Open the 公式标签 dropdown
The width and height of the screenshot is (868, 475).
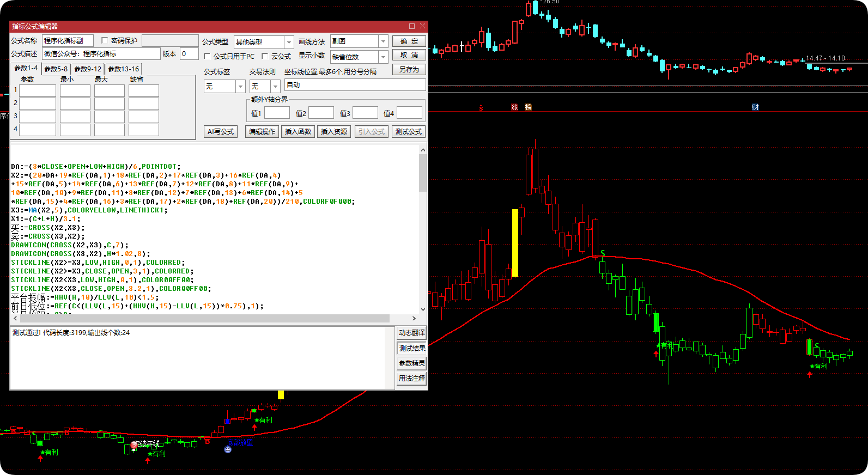240,87
